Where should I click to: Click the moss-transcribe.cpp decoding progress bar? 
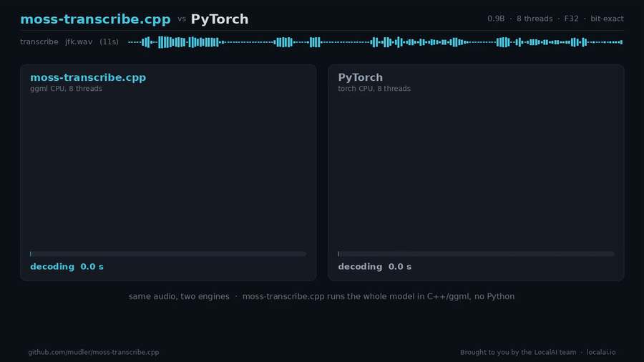(x=168, y=254)
